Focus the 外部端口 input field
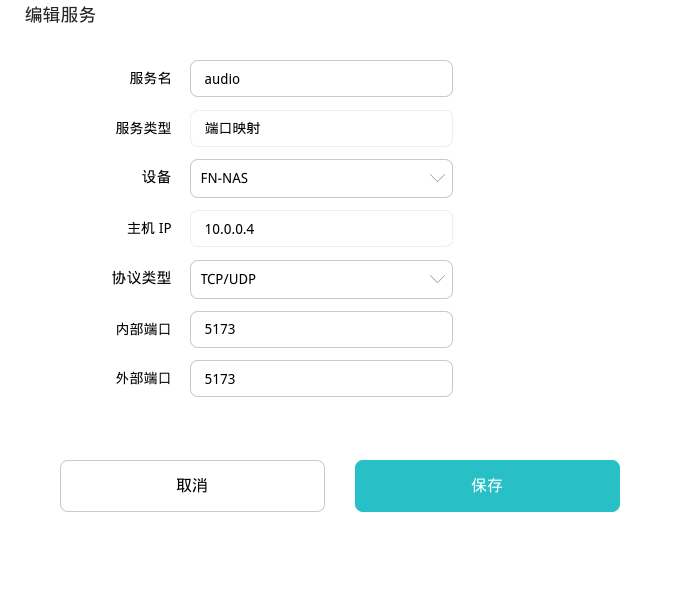This screenshot has width=687, height=590. (321, 379)
